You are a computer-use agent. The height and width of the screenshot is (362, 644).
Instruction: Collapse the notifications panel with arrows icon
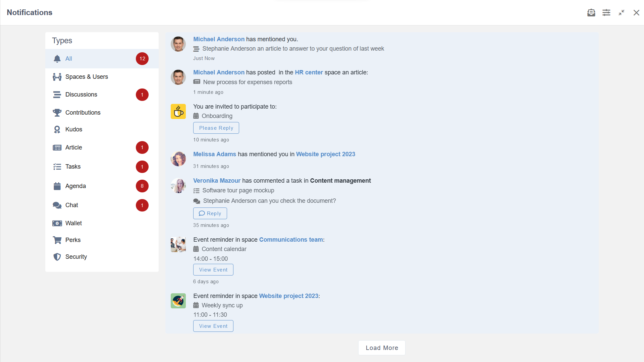point(622,13)
